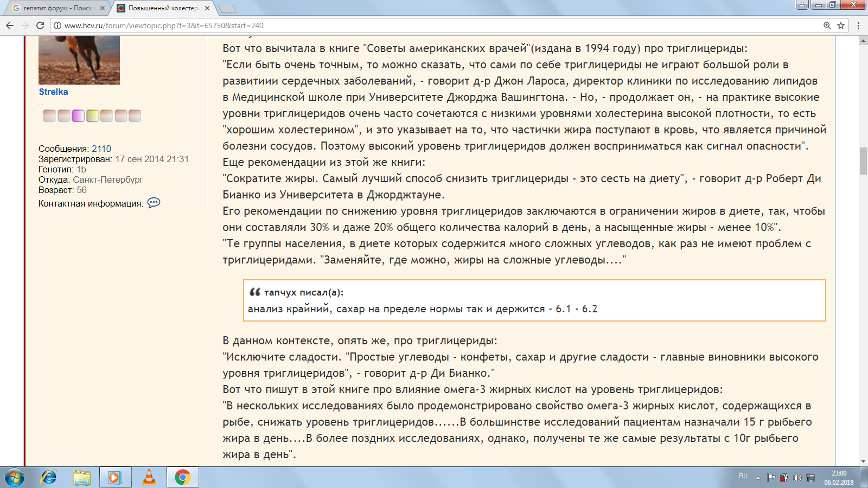Click the zoom magnifier in address bar
This screenshot has height=488, width=868.
[x=827, y=25]
